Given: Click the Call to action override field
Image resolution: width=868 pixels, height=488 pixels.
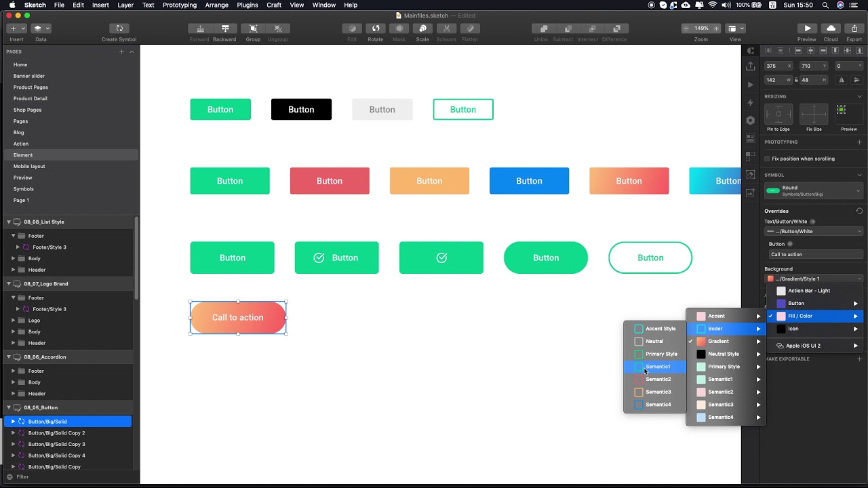Looking at the screenshot, I should (816, 254).
